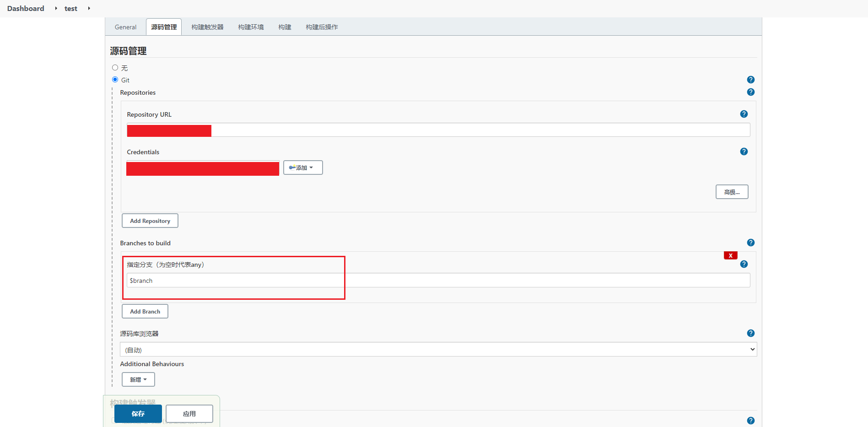Show help for the branch specifier field
868x427 pixels.
[x=744, y=264]
